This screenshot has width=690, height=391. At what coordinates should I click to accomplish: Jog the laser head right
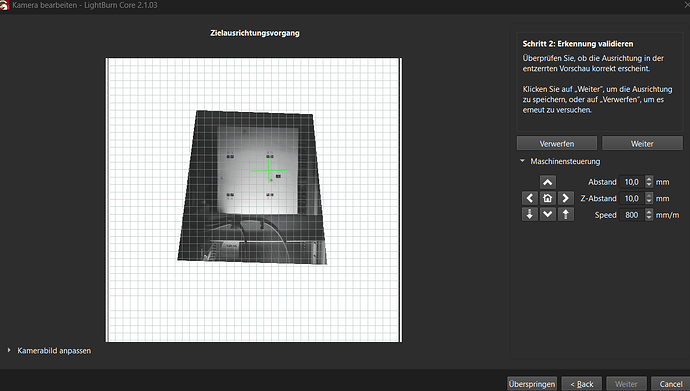(x=565, y=198)
